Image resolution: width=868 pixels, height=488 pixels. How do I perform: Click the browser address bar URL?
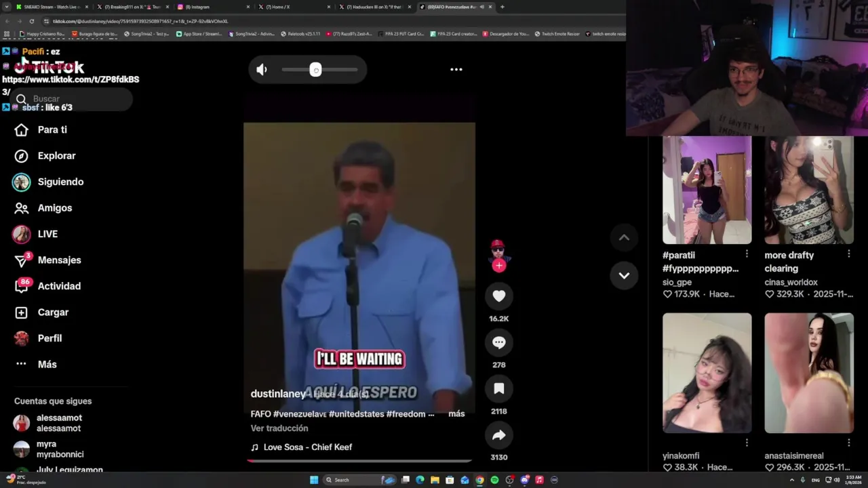pyautogui.click(x=140, y=21)
